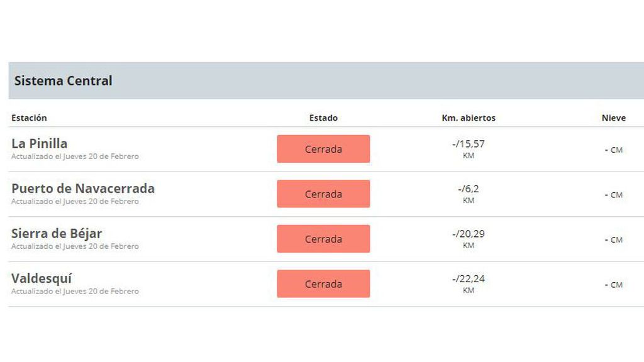Click Cerrada status for Puerto de Navacerrada

pyautogui.click(x=323, y=194)
